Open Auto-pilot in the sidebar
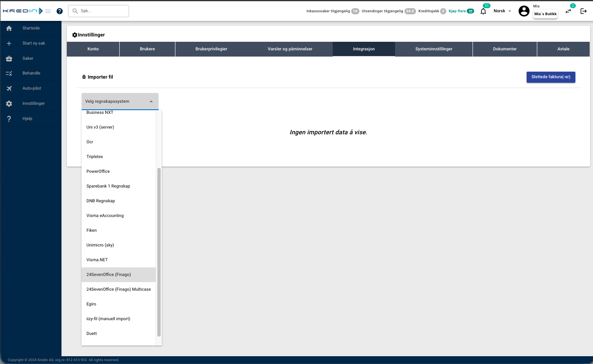 click(x=31, y=88)
